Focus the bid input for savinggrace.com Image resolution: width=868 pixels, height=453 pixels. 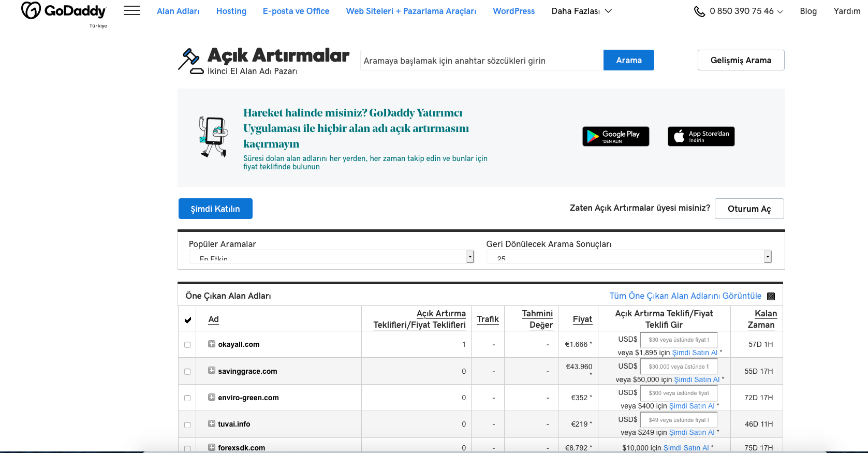coord(679,367)
